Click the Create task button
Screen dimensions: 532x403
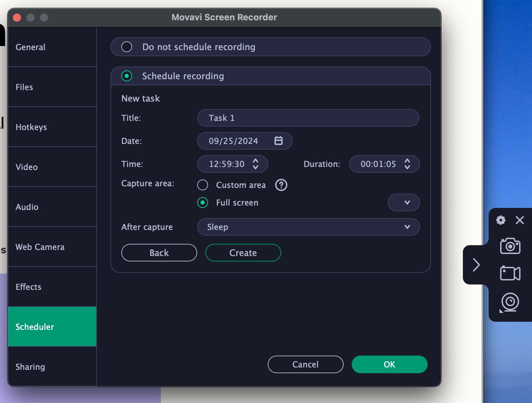(243, 253)
